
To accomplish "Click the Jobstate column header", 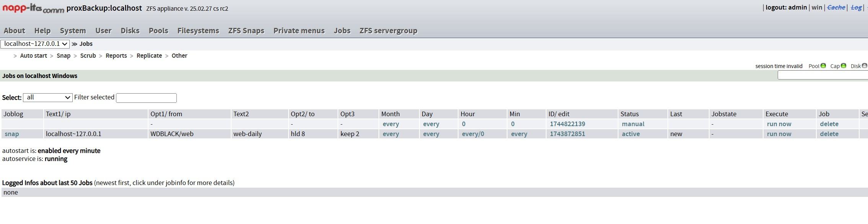I will point(735,114).
